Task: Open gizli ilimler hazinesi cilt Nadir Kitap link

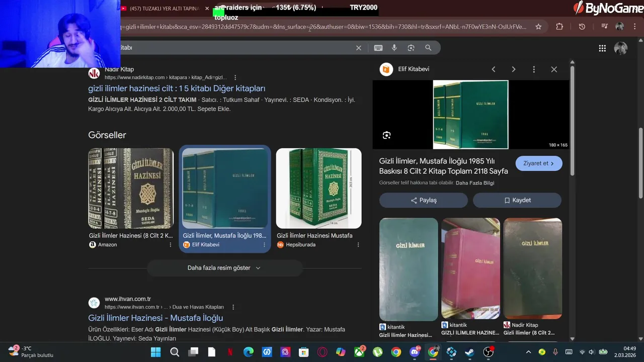Action: point(177,88)
